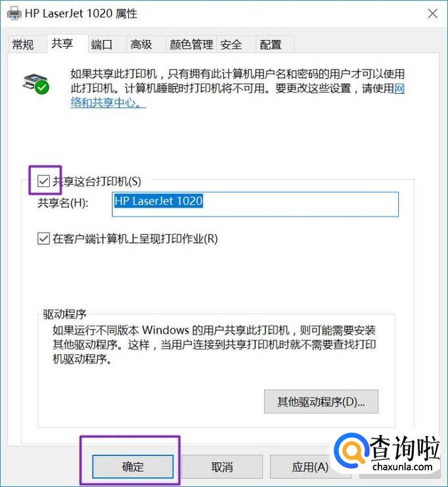Click the 取消 button

[222, 467]
